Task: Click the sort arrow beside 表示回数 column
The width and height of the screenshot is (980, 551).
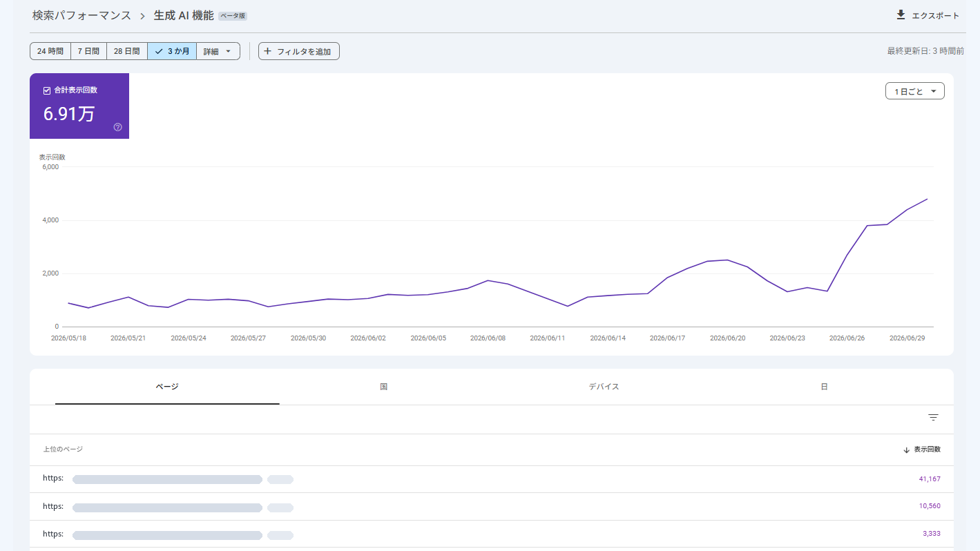Action: [x=906, y=449]
